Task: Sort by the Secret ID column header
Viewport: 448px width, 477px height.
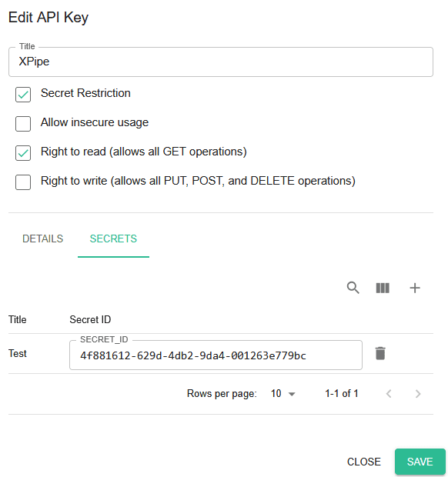Action: [90, 319]
